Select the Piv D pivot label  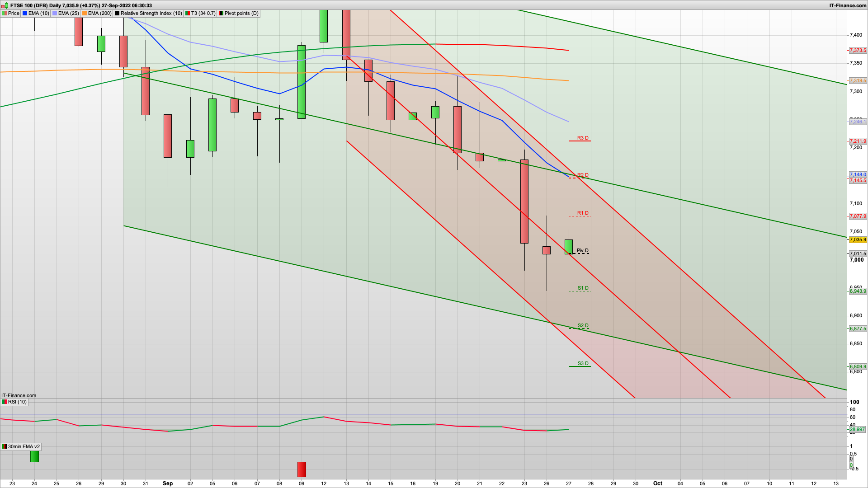pyautogui.click(x=583, y=250)
